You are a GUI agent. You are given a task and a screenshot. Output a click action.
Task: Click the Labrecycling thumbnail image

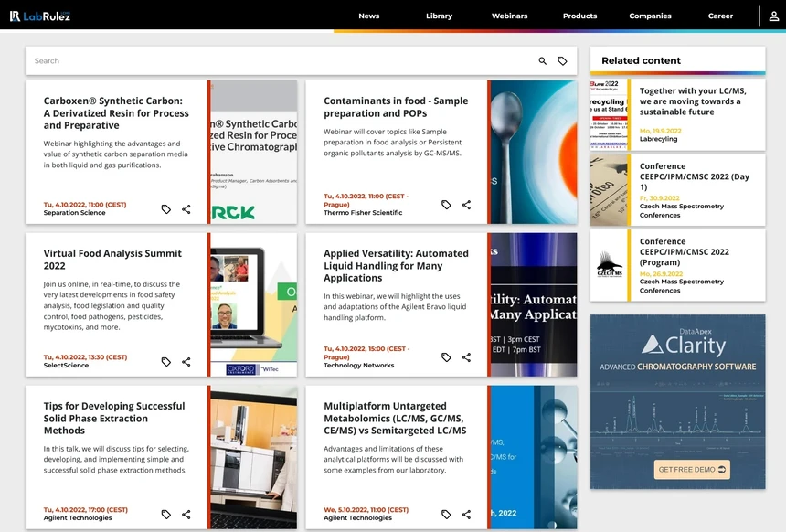tap(609, 114)
